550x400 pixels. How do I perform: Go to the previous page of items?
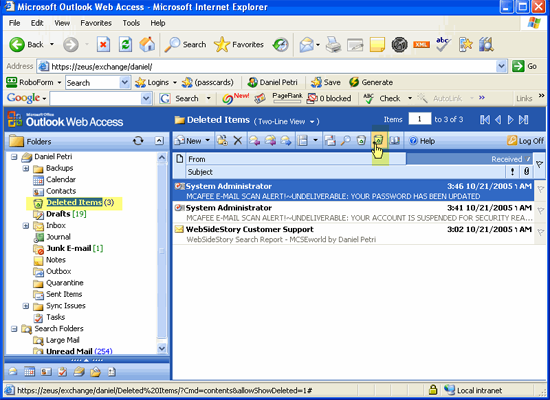498,120
